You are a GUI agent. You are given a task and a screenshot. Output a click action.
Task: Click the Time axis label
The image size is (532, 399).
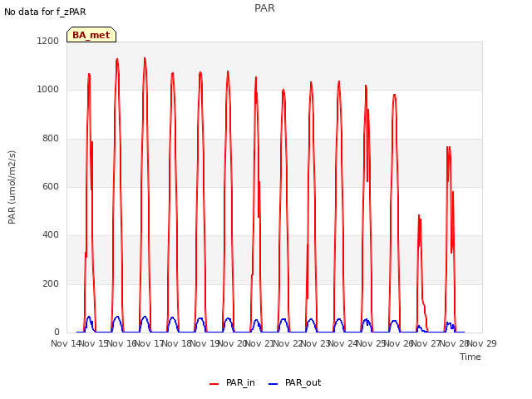pos(470,357)
